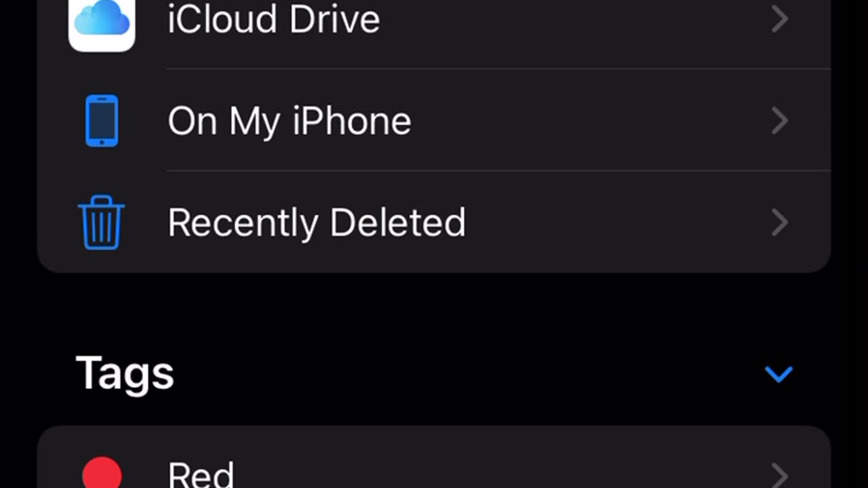Viewport: 868px width, 488px height.
Task: Open Recently Deleted via its right chevron
Action: coord(780,222)
